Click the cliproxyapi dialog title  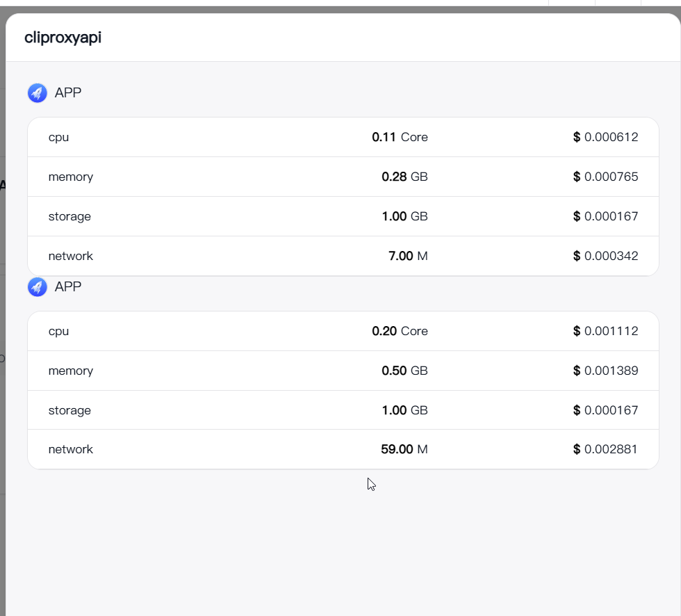tap(63, 38)
